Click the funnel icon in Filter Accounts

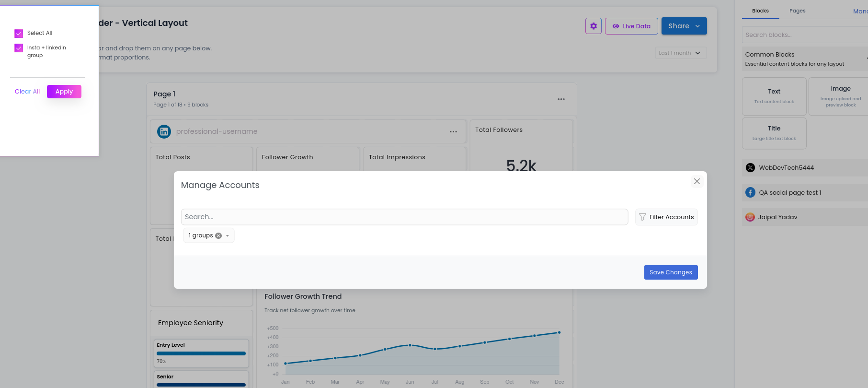pyautogui.click(x=642, y=217)
